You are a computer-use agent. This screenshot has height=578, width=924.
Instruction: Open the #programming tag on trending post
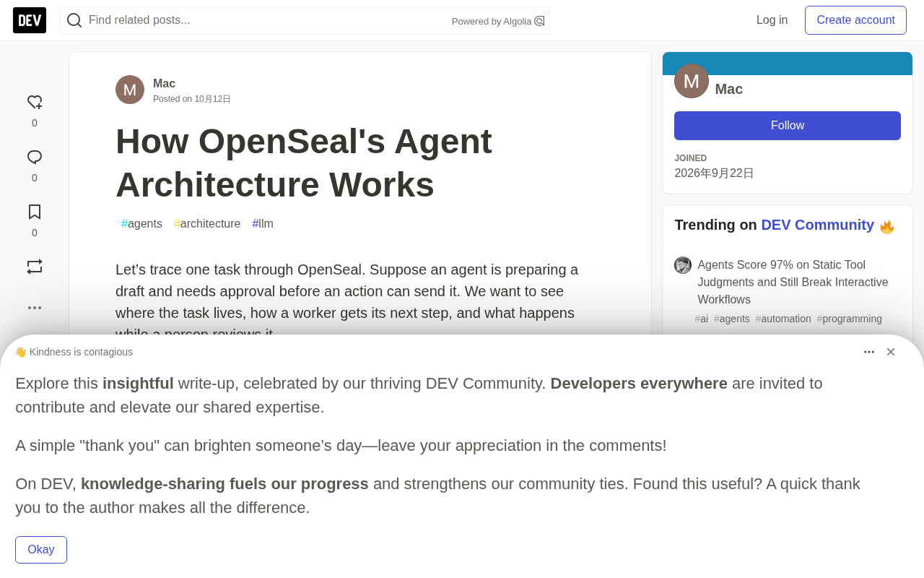click(x=850, y=319)
